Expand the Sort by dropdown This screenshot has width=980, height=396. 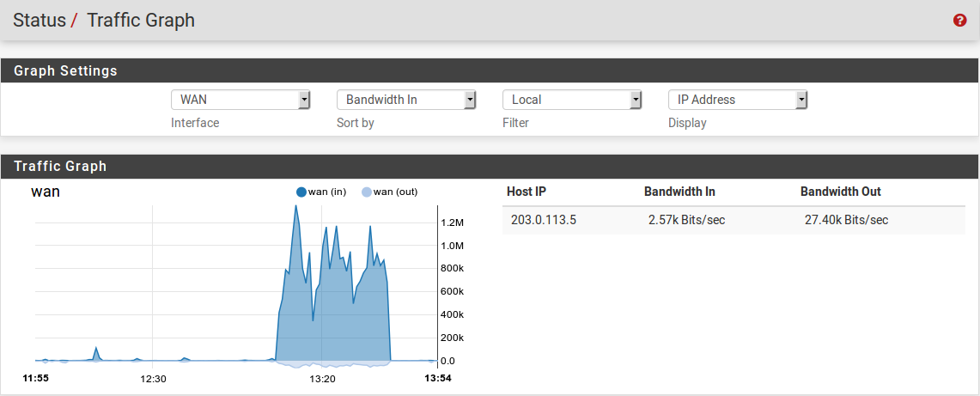click(406, 100)
